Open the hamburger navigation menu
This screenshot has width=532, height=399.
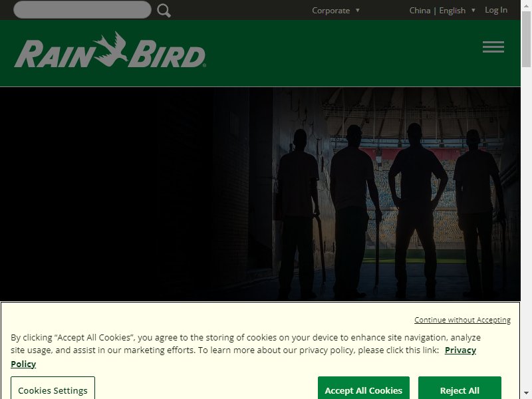click(493, 47)
